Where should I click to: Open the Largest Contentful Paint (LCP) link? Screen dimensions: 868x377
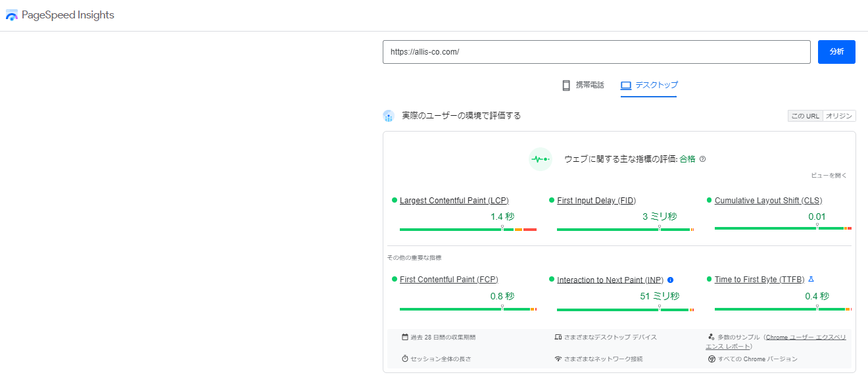pyautogui.click(x=454, y=201)
